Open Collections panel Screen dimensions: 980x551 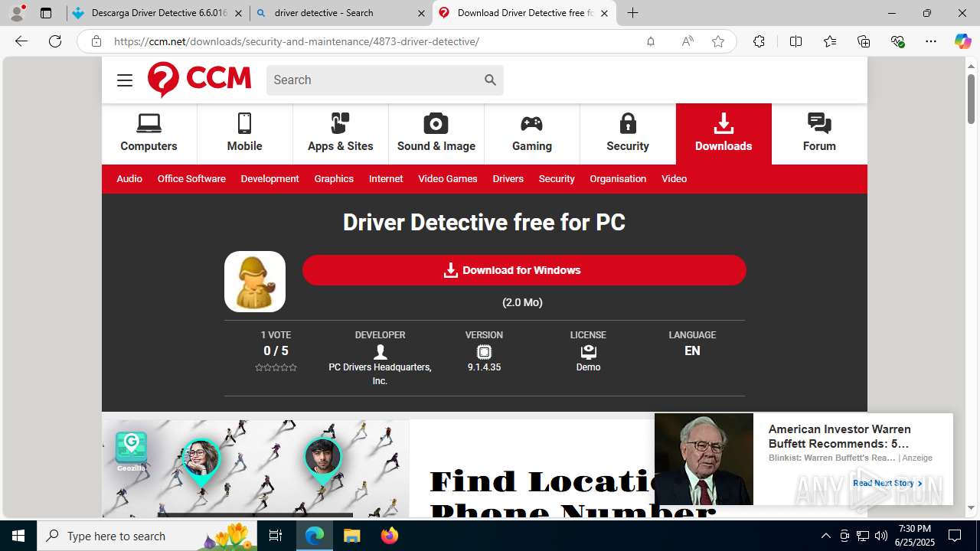point(864,41)
